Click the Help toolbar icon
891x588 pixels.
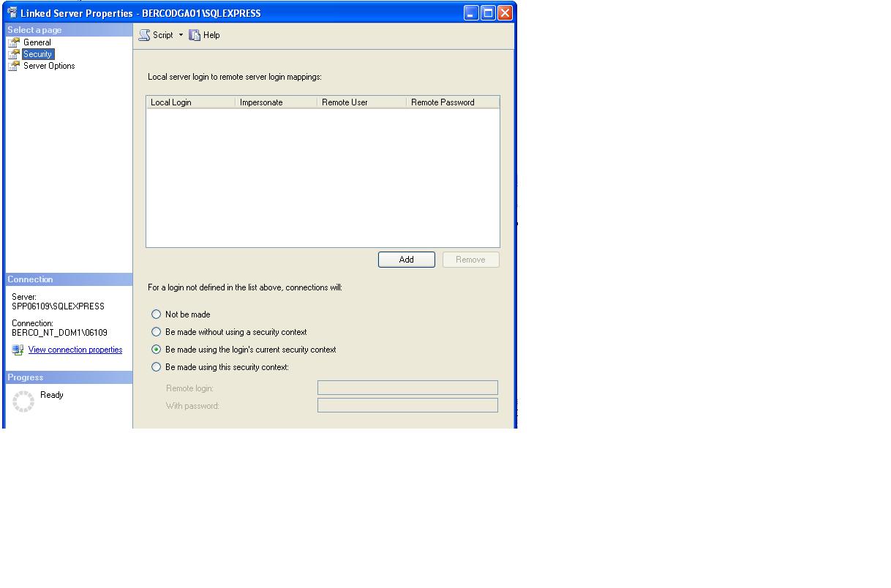point(195,35)
